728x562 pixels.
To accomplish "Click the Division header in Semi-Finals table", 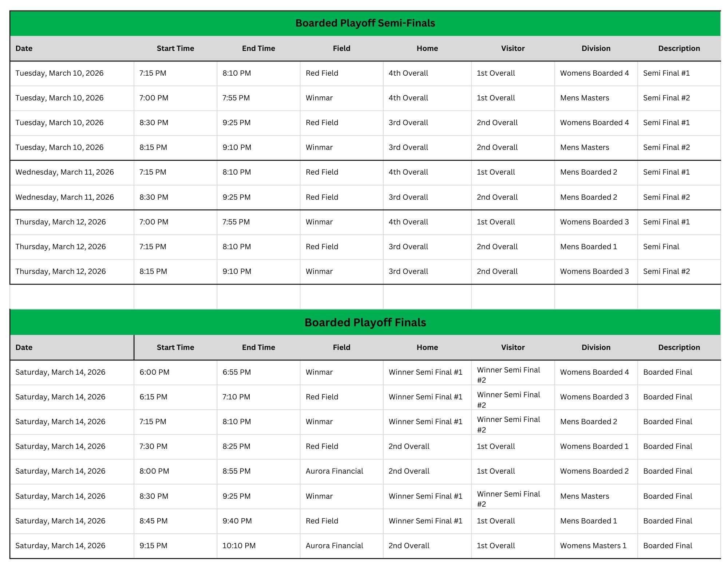I will (596, 48).
